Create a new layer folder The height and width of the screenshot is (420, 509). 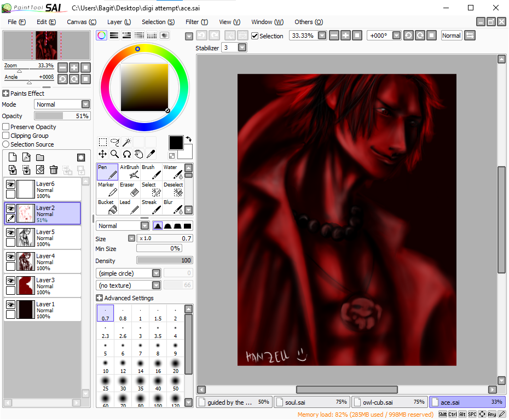coord(40,157)
